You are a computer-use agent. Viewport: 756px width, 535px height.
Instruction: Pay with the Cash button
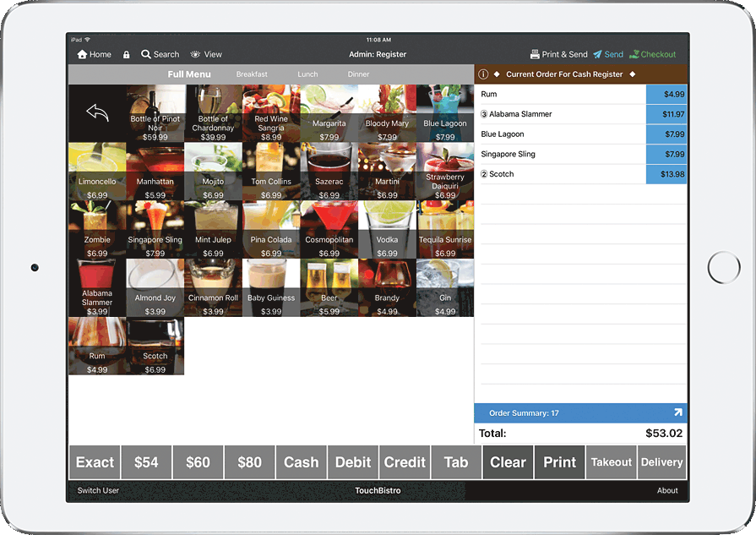[x=301, y=462]
